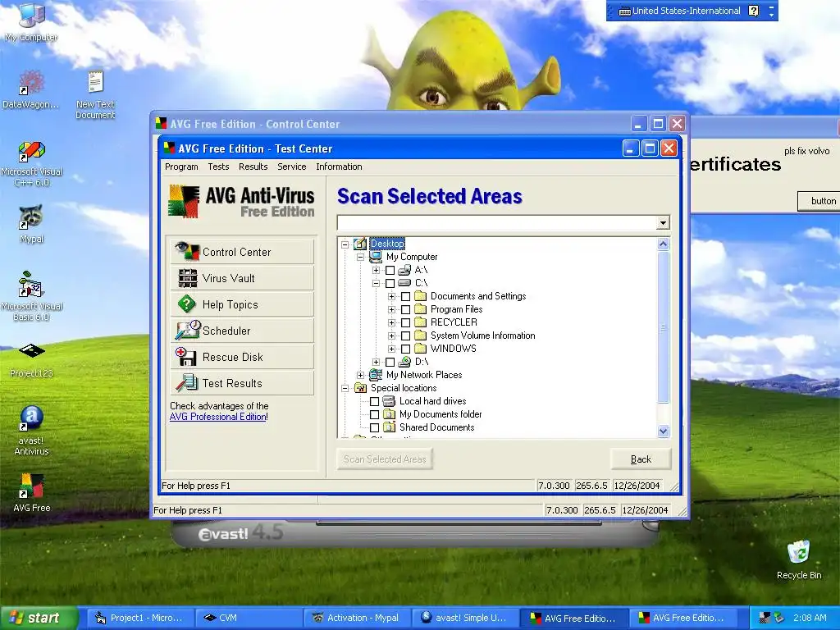Click the Special locations folder icon
Viewport: 840px width, 630px height.
[x=360, y=388]
